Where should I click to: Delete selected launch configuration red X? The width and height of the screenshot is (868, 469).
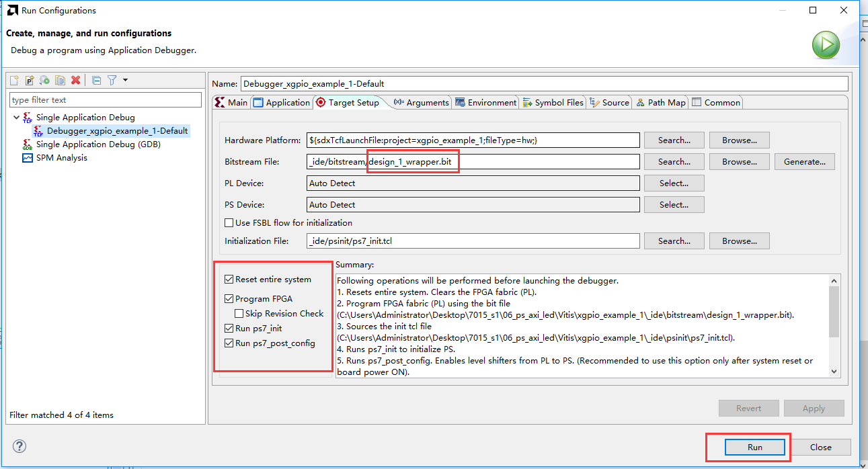pos(75,80)
